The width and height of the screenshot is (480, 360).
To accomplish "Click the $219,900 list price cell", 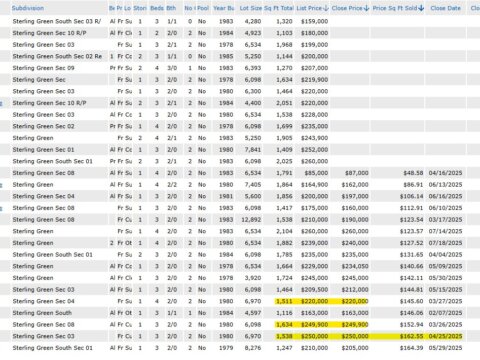I will (x=314, y=80).
